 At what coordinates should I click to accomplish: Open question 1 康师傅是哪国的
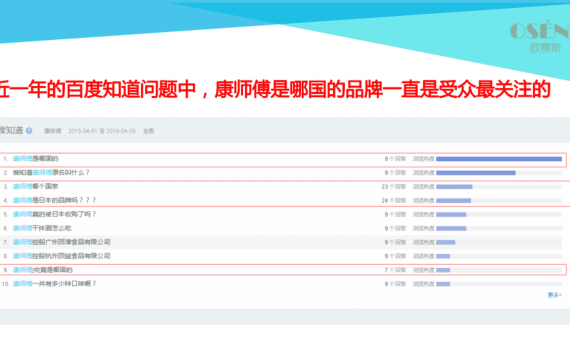[36, 159]
